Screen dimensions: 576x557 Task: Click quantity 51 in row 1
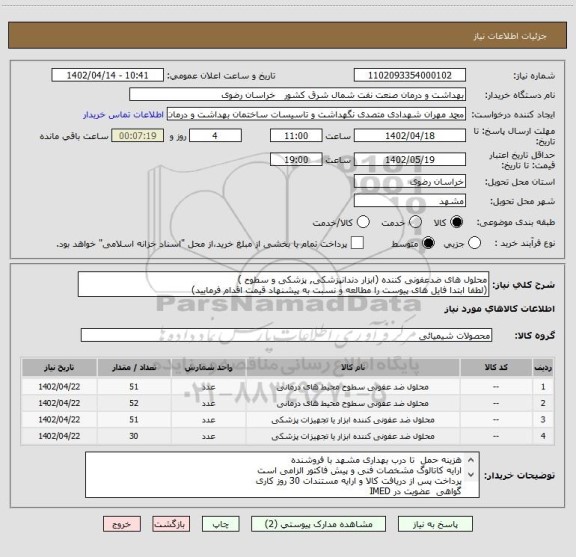[x=134, y=387]
